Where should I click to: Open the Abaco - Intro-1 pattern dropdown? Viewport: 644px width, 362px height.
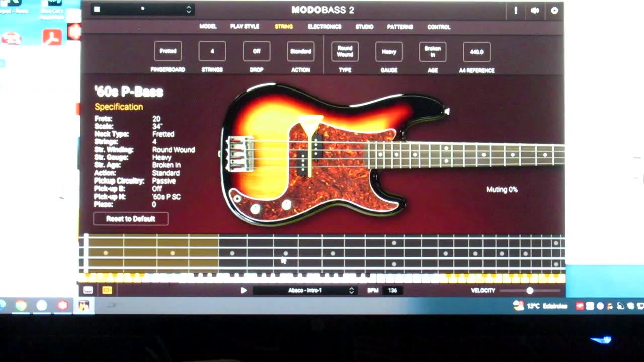click(305, 290)
